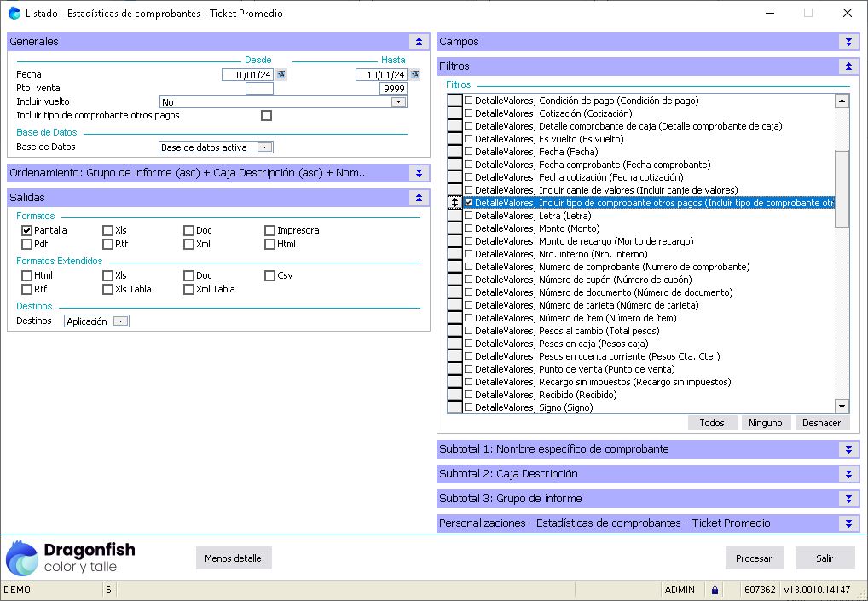The height and width of the screenshot is (601, 868).
Task: Click the Fecha Hasta date field
Action: click(x=381, y=75)
